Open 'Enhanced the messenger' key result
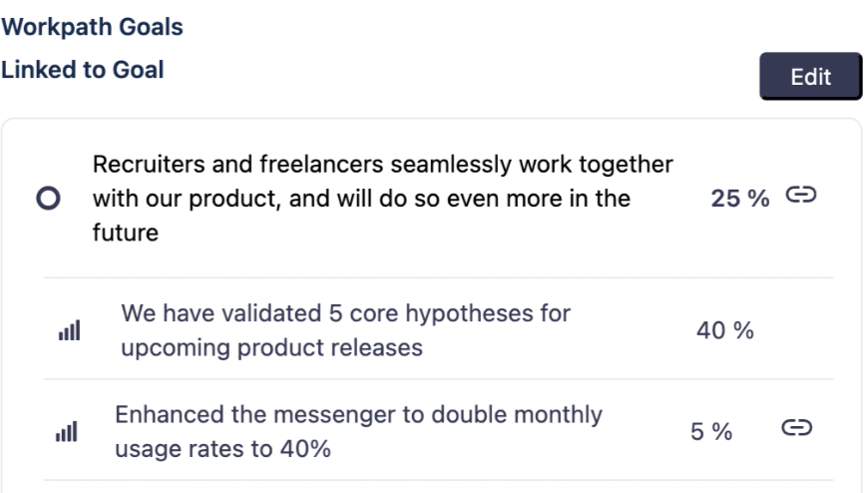 358,414
